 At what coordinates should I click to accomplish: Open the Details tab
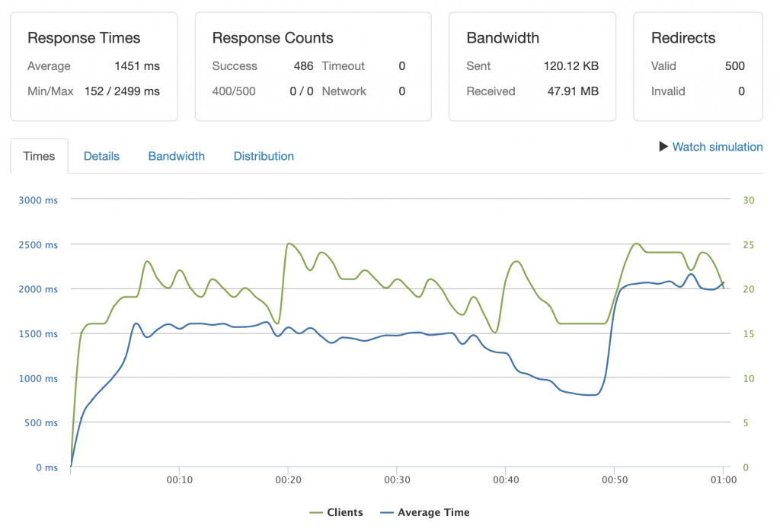click(x=101, y=156)
